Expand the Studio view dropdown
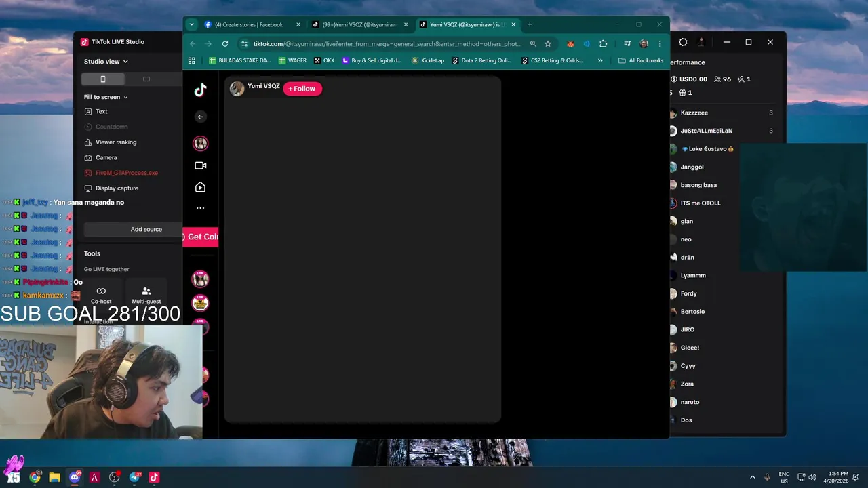This screenshot has height=488, width=868. click(x=106, y=62)
